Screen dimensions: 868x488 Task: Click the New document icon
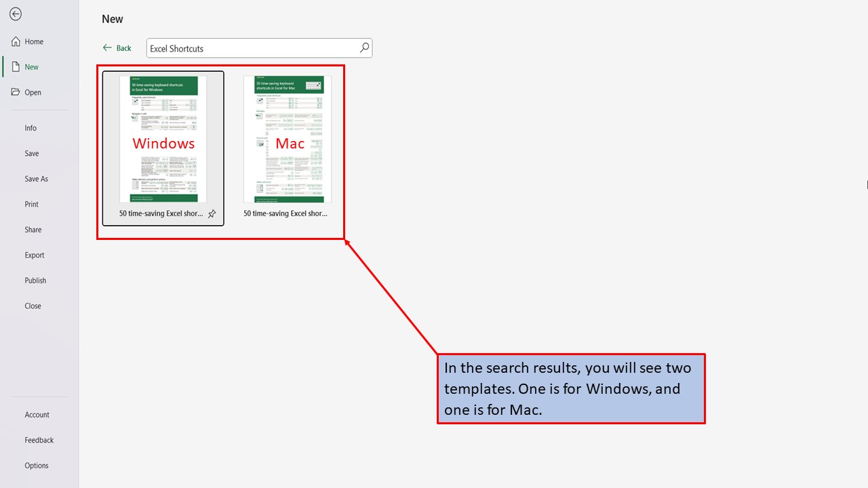[15, 66]
